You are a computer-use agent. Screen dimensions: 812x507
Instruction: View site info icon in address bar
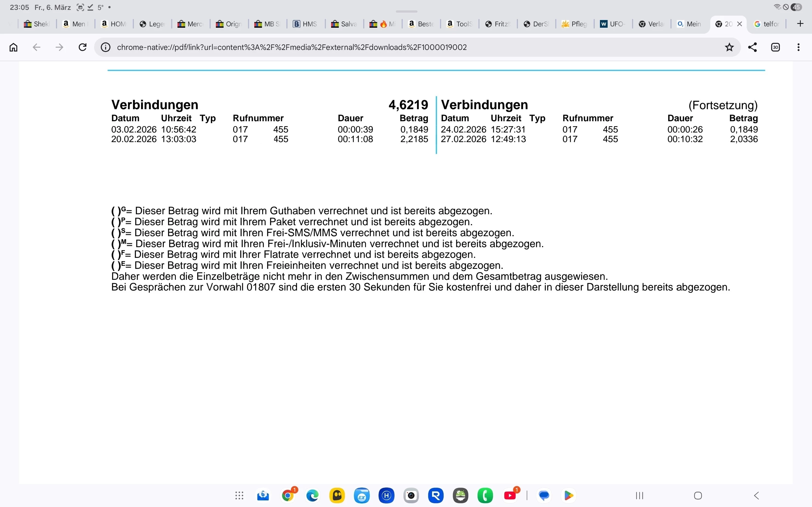(106, 47)
